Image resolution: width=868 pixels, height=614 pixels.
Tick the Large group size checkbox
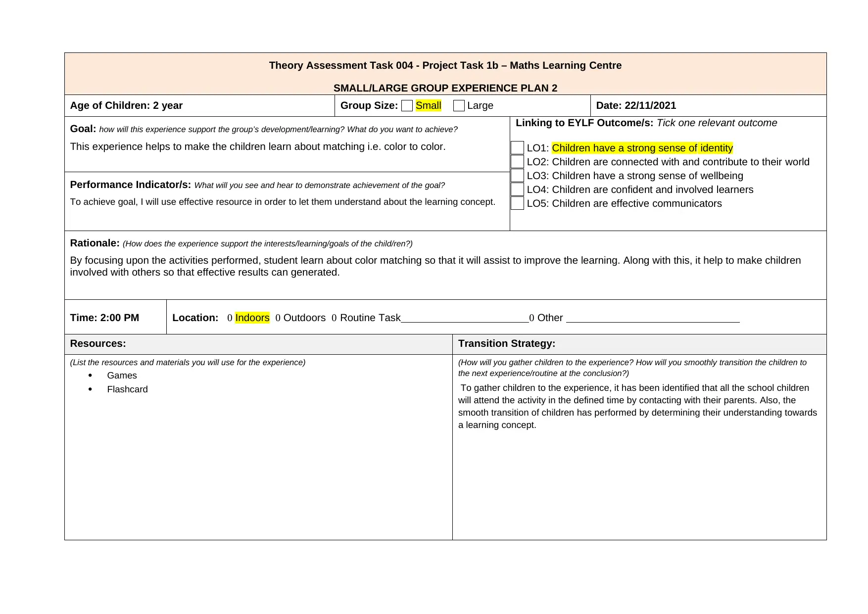[x=459, y=106]
